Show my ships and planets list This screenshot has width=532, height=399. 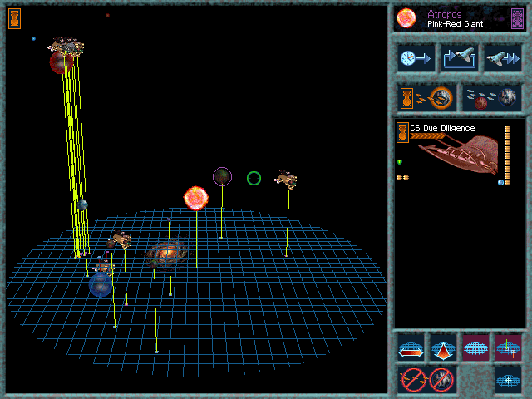(426, 98)
